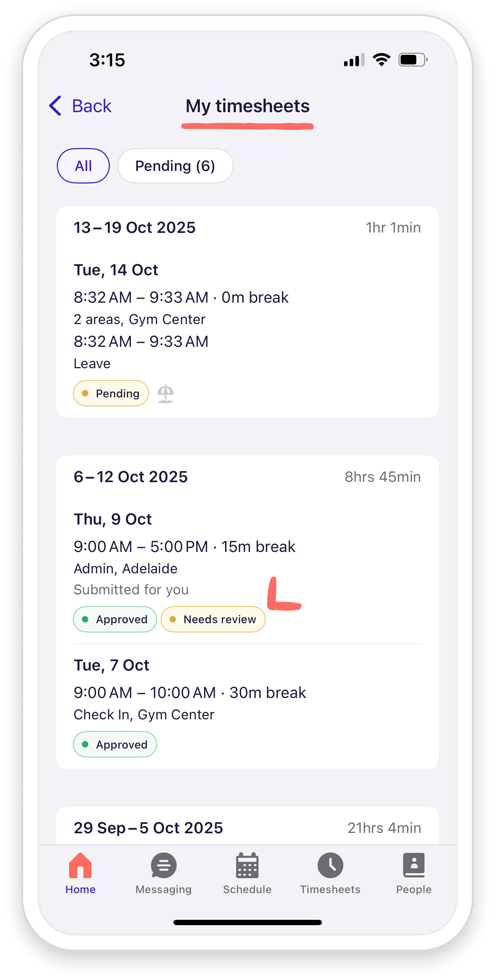495x980 pixels.
Task: Tap the Back text link
Action: (x=92, y=106)
